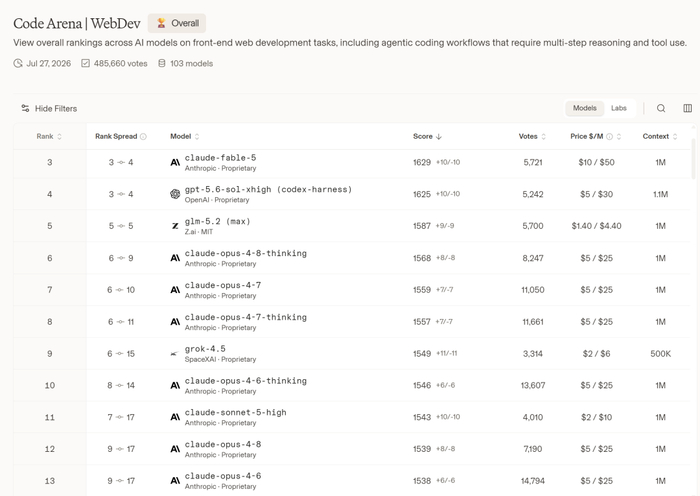Open the claude-opus-4-8-thinking model link

pyautogui.click(x=246, y=253)
